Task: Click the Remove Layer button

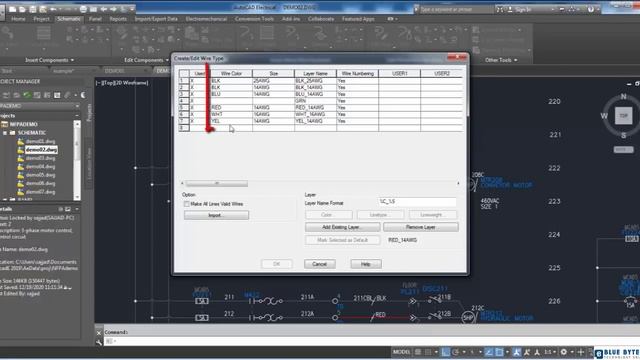Action: pyautogui.click(x=420, y=227)
